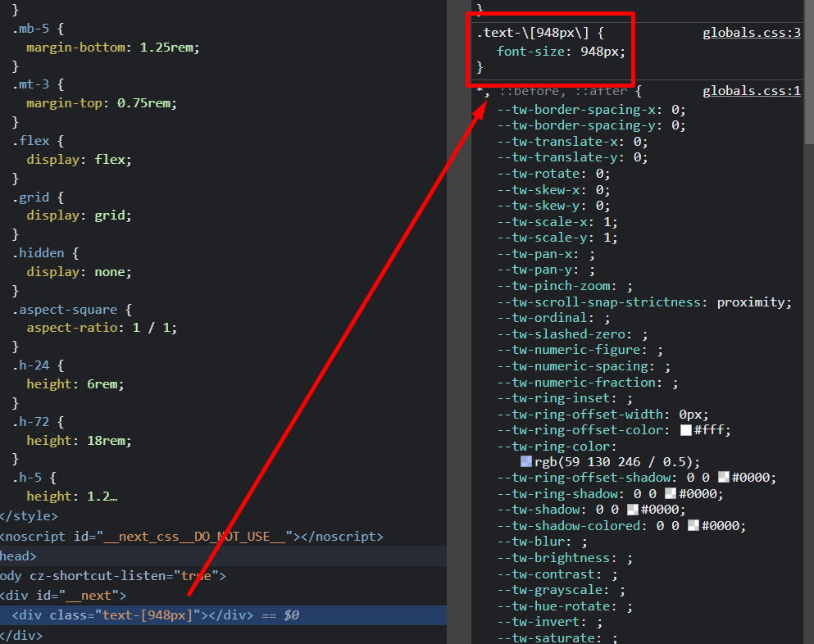Click height: 18rem in .h-72 rule
This screenshot has height=644, width=814.
79,441
